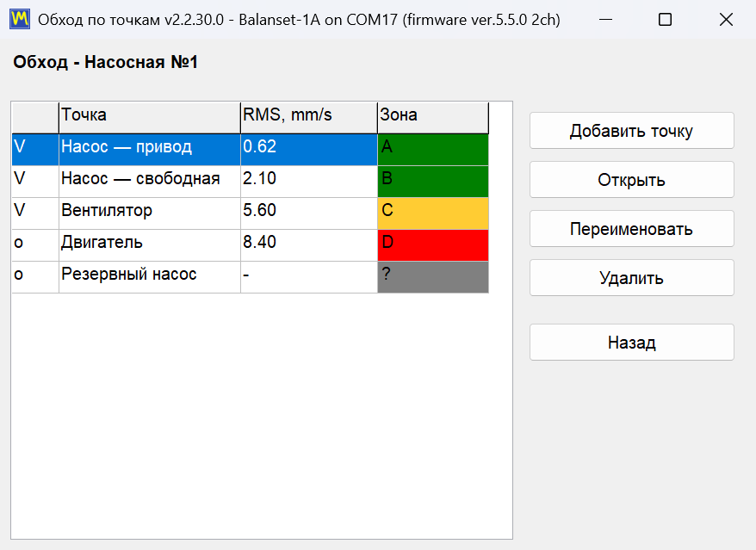Click the Переименовать button
Viewport: 756px width, 550px height.
click(x=632, y=229)
